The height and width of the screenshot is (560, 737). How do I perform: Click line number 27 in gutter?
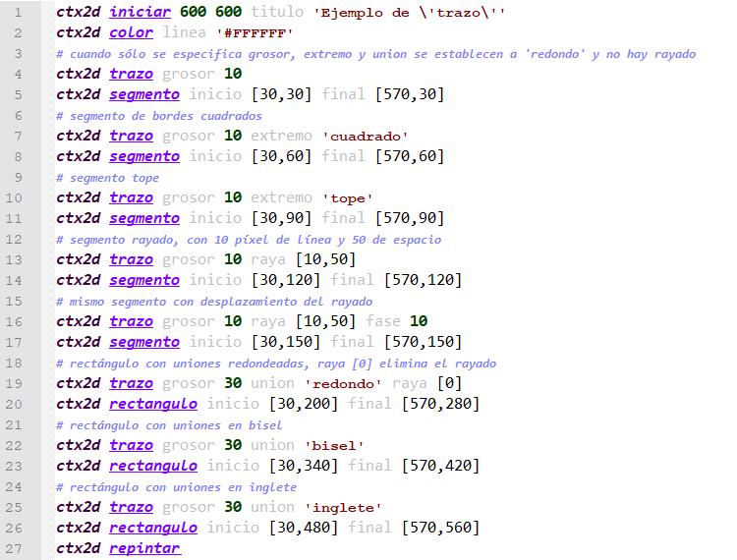[x=14, y=548]
